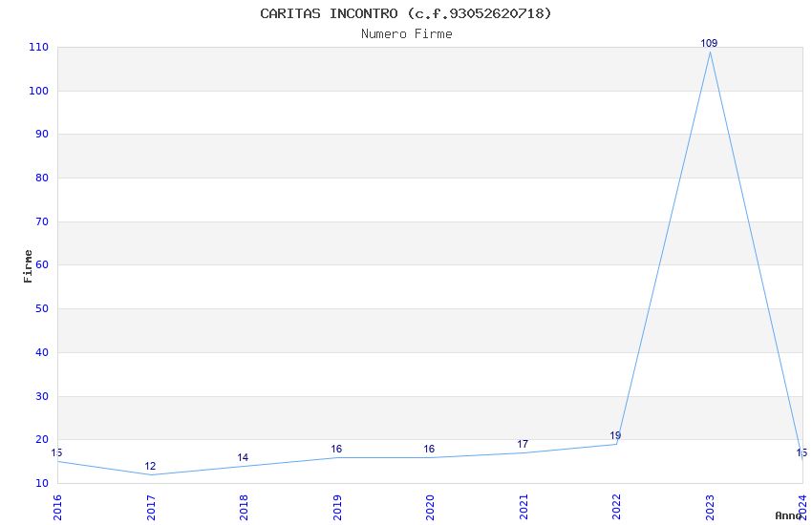Pick the 2021 year label
The width and height of the screenshot is (812, 525).
click(524, 508)
